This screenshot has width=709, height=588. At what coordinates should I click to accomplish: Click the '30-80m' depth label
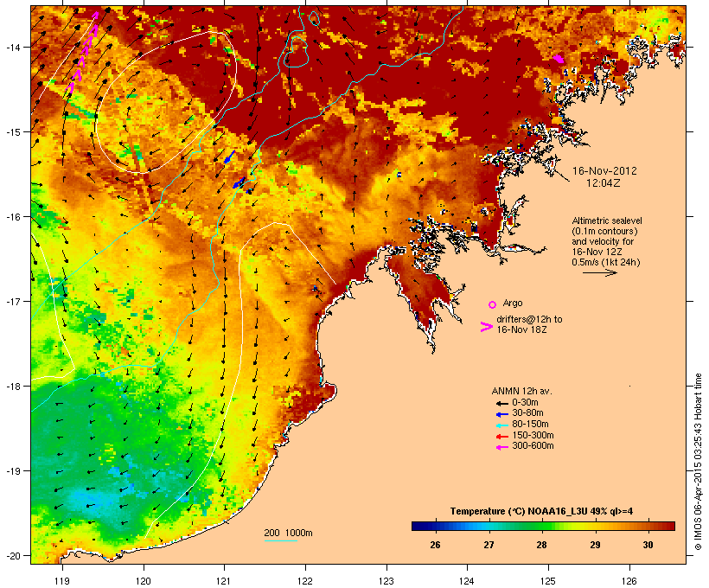pyautogui.click(x=527, y=413)
